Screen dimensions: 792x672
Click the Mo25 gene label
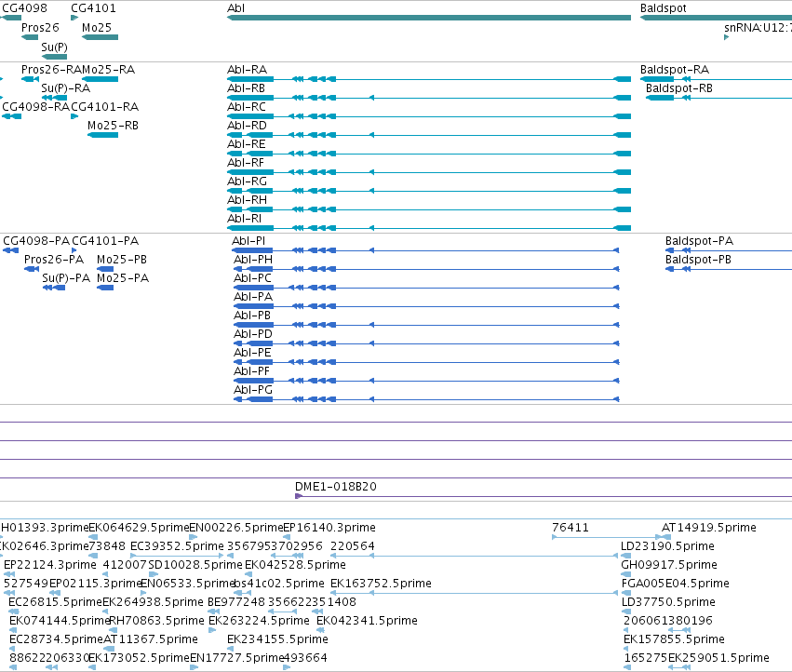click(x=97, y=27)
